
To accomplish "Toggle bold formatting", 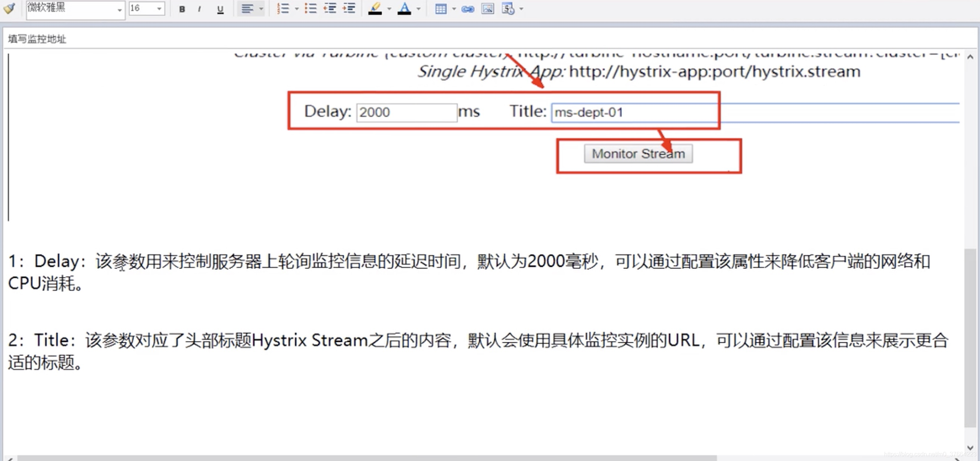I will coord(182,9).
